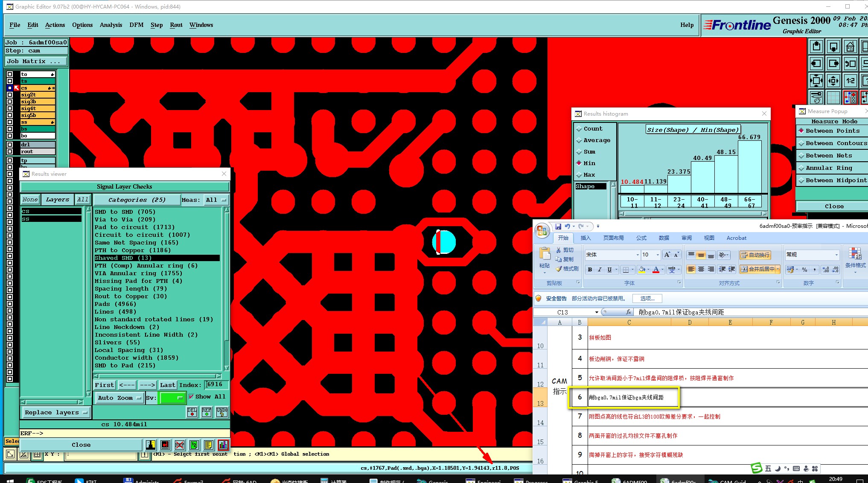Click the green Sv color selector
868x483 pixels.
(172, 398)
